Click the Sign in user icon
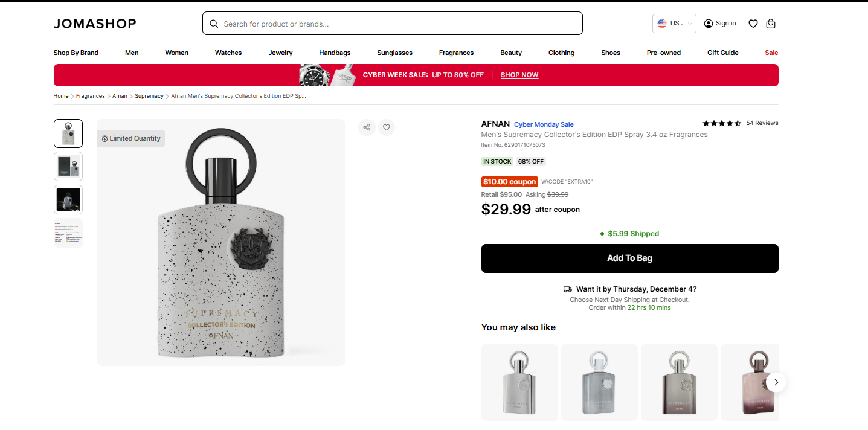The image size is (868, 430). pyautogui.click(x=709, y=24)
